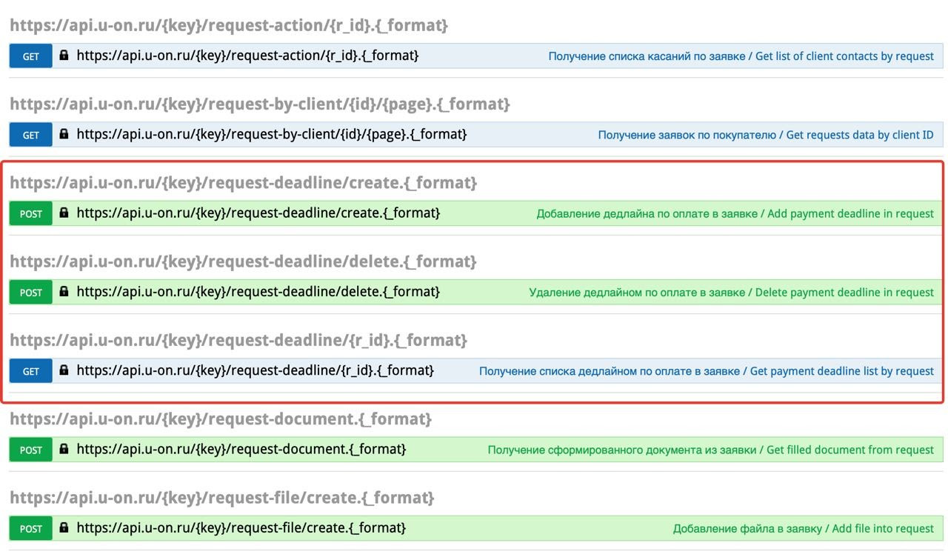Click POST badge for request-document endpoint

[x=31, y=450]
